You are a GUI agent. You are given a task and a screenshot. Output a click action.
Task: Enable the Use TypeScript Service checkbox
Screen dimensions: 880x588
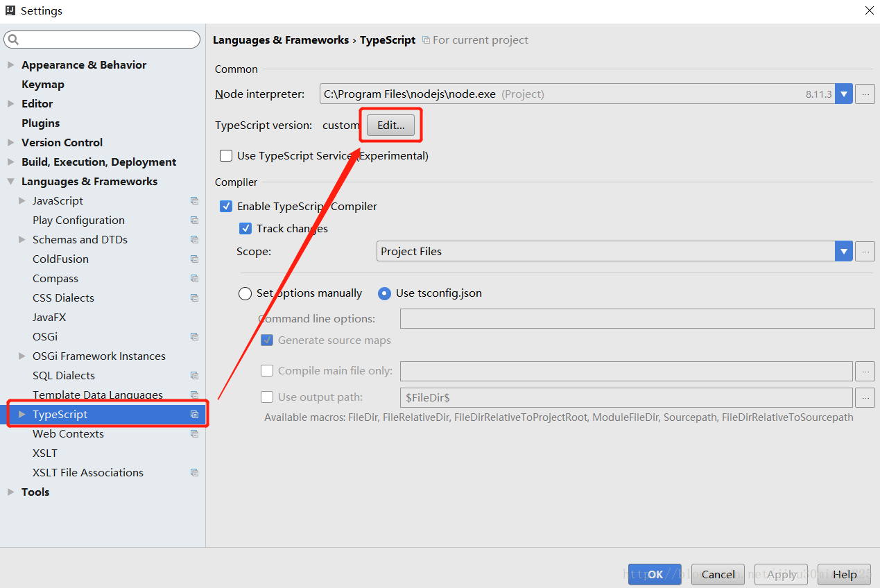(x=225, y=155)
